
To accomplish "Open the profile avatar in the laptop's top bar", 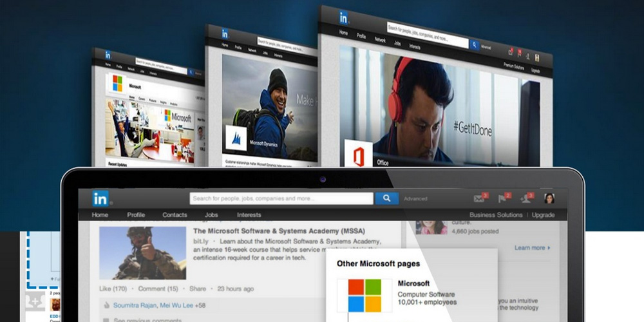I will 549,198.
